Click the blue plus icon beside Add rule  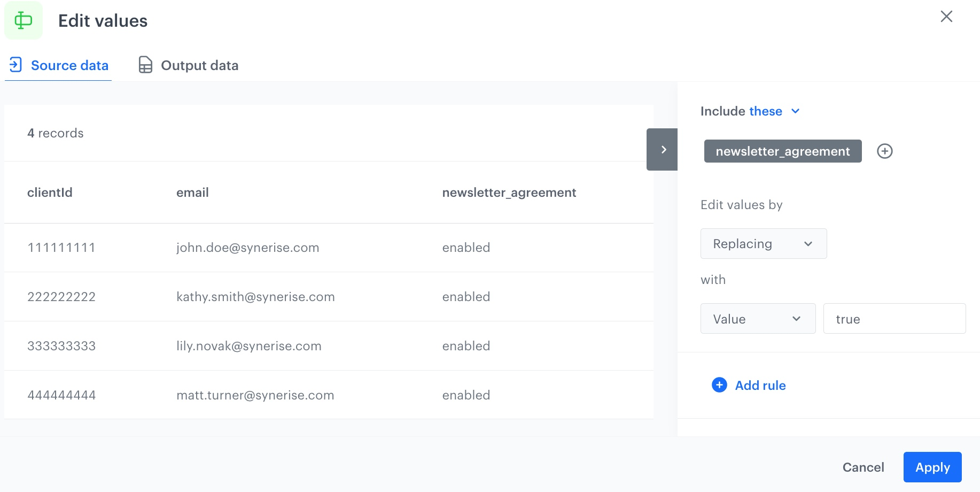click(719, 385)
